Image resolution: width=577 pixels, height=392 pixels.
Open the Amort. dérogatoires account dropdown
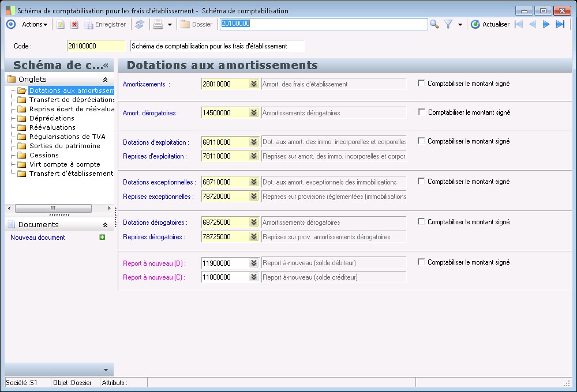(x=253, y=113)
